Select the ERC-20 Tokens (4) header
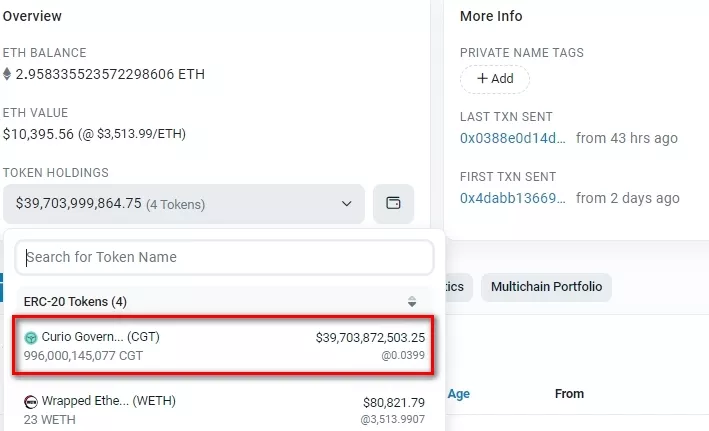709x431 pixels. [x=75, y=302]
